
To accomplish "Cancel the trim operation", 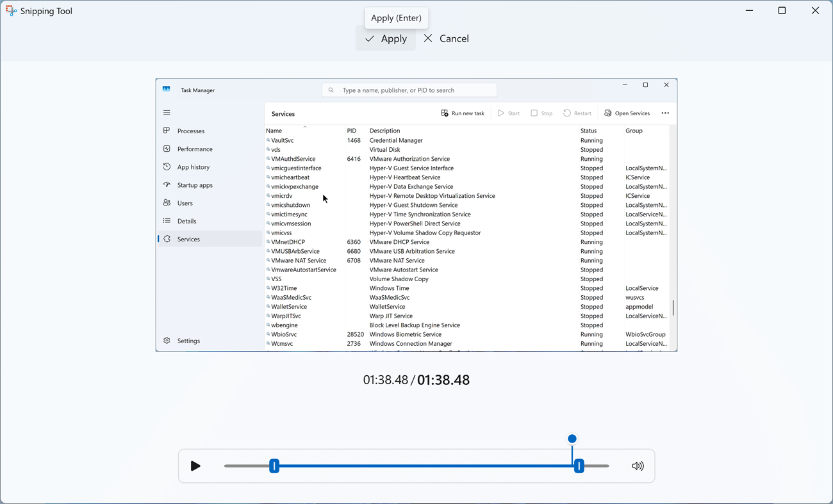I will click(447, 38).
